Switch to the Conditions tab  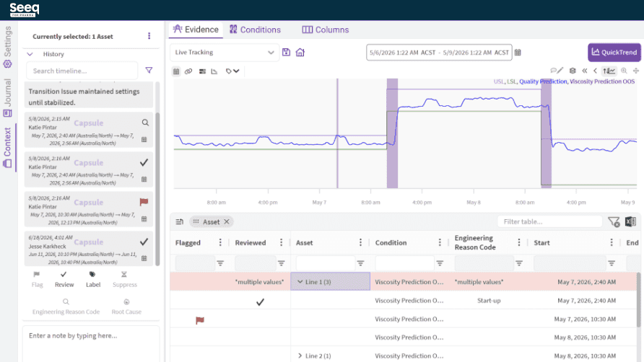[x=255, y=30]
